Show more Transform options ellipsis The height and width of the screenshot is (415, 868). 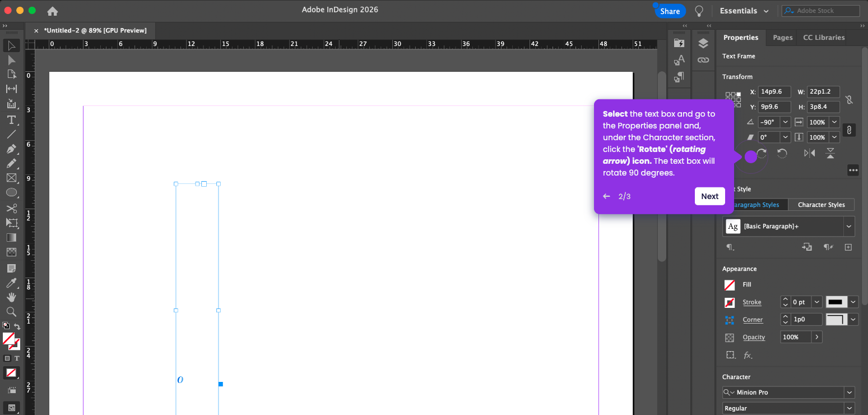[x=853, y=170]
